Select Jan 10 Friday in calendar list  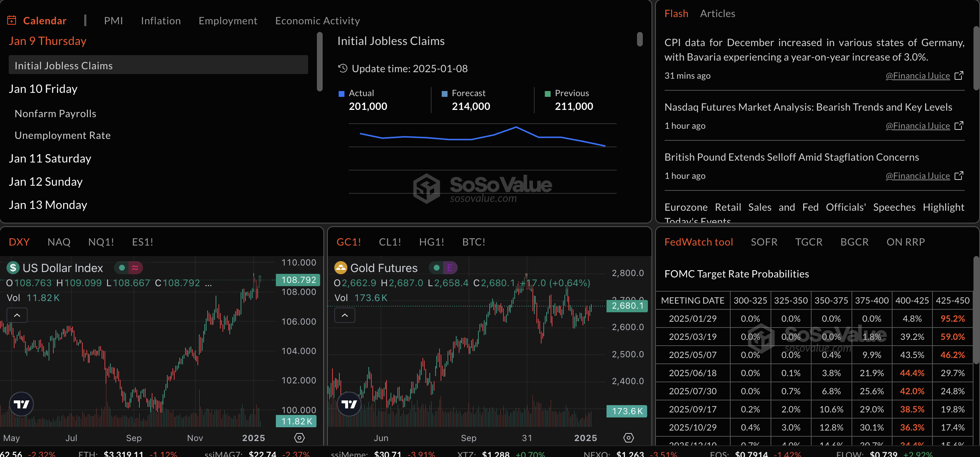(43, 88)
